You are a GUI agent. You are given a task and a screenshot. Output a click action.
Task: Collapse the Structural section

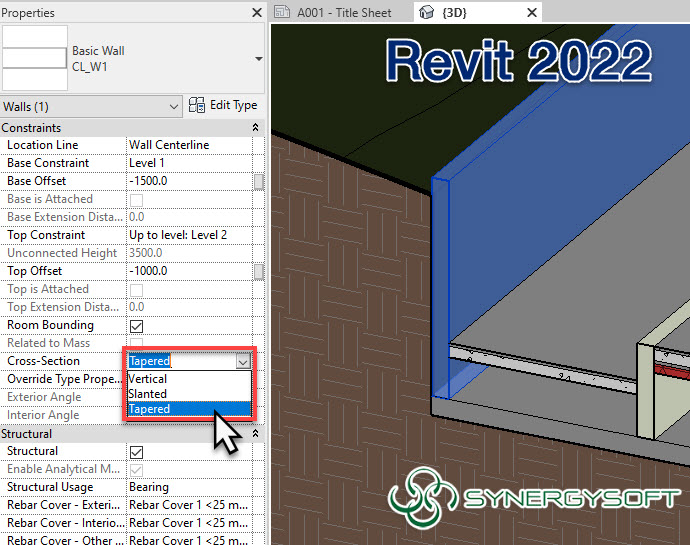tap(255, 434)
